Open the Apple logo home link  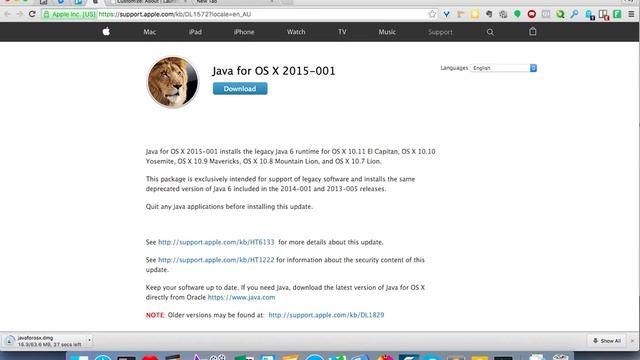(106, 32)
